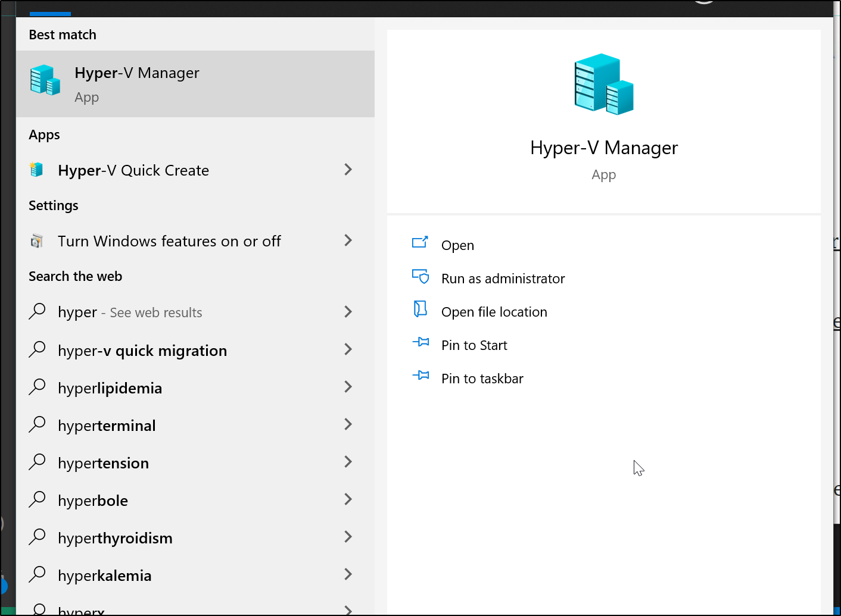This screenshot has width=841, height=616.
Task: Click the Hyper-V Quick Create icon
Action: pos(36,170)
